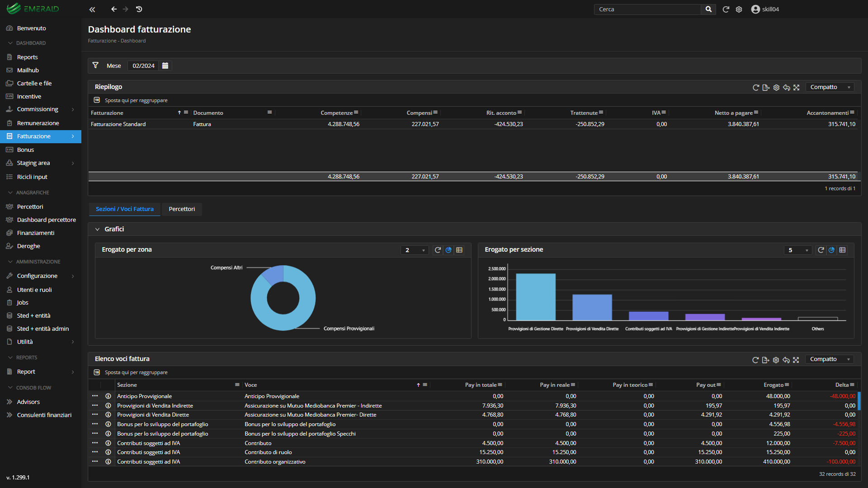Open Erogato per sezione count dropdown

(798, 250)
